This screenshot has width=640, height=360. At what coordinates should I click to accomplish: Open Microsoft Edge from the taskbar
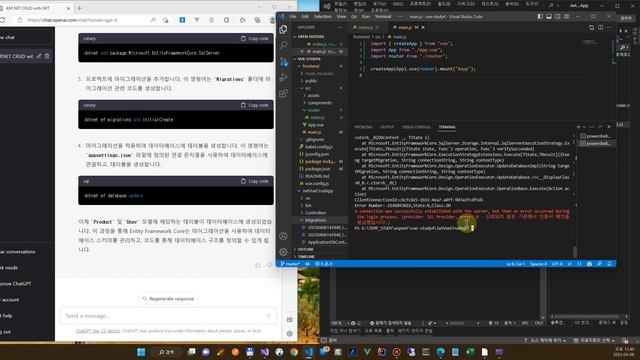440,352
